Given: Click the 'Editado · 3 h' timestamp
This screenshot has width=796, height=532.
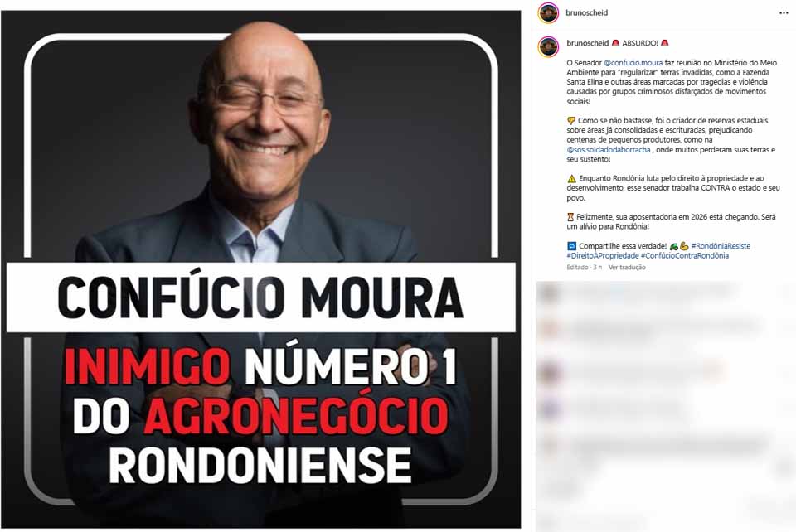Looking at the screenshot, I should click(x=585, y=268).
